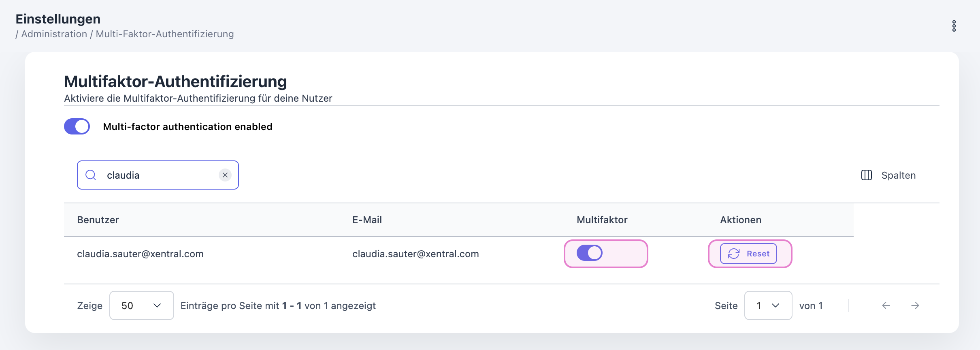Click the search magnifier icon
This screenshot has width=980, height=350.
(91, 175)
